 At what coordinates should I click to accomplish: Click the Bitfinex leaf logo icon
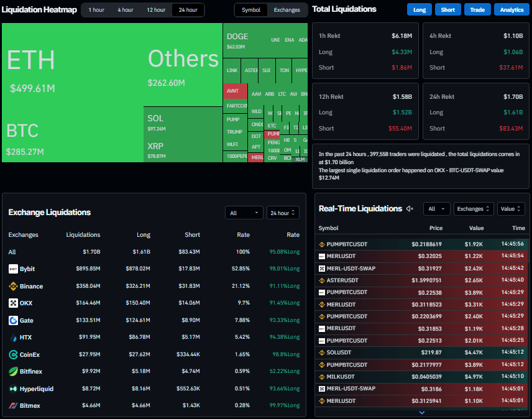pos(13,372)
